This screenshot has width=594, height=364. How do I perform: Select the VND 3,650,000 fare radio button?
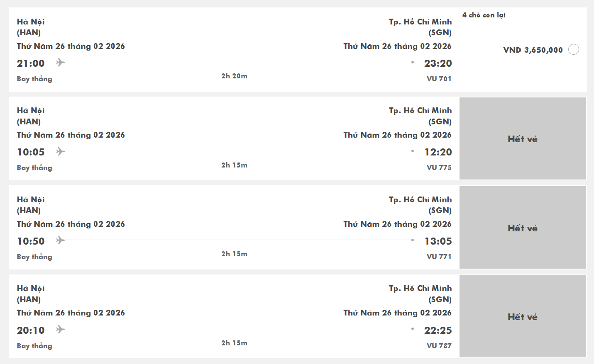[574, 50]
